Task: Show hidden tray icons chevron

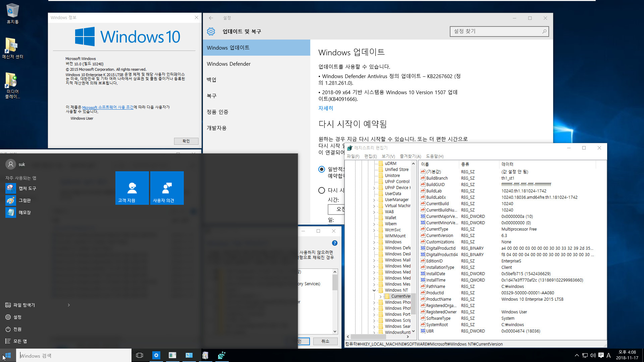Action: click(x=577, y=355)
